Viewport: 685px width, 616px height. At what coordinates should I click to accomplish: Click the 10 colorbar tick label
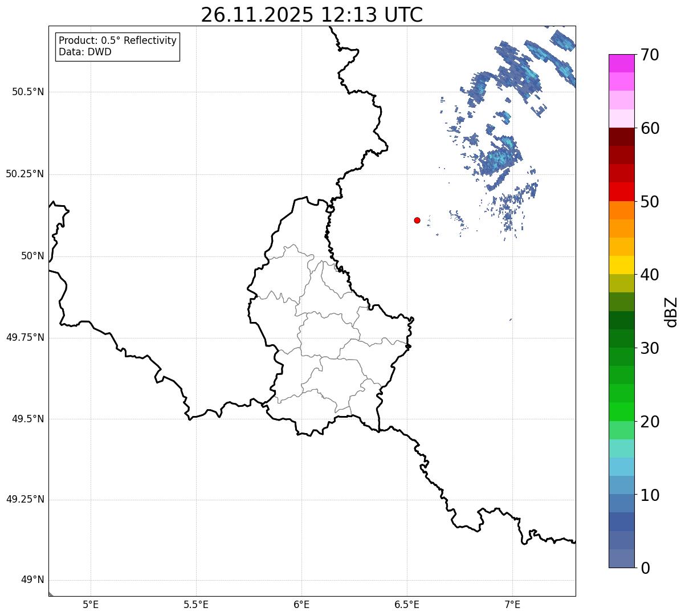pos(650,495)
